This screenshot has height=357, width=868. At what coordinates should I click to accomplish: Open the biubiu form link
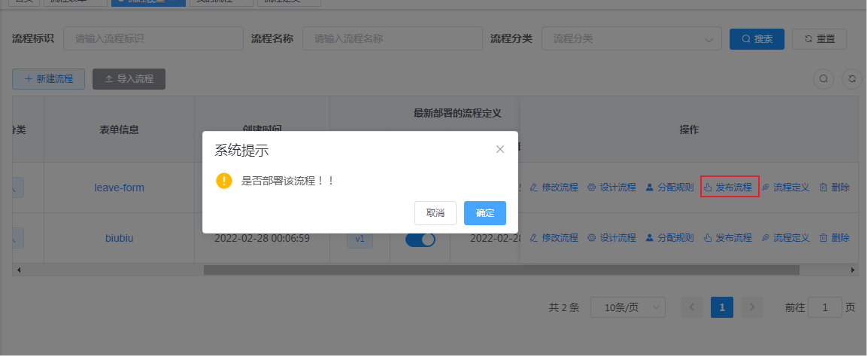click(x=119, y=238)
